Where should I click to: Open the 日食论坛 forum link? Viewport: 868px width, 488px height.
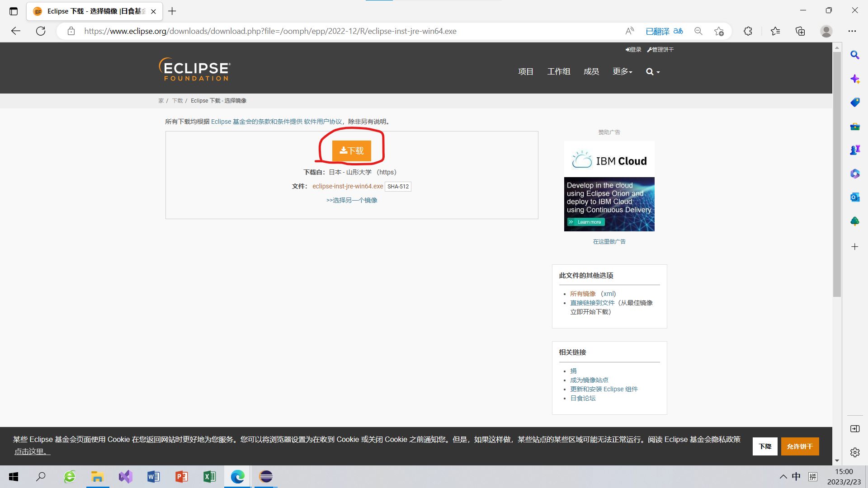583,398
